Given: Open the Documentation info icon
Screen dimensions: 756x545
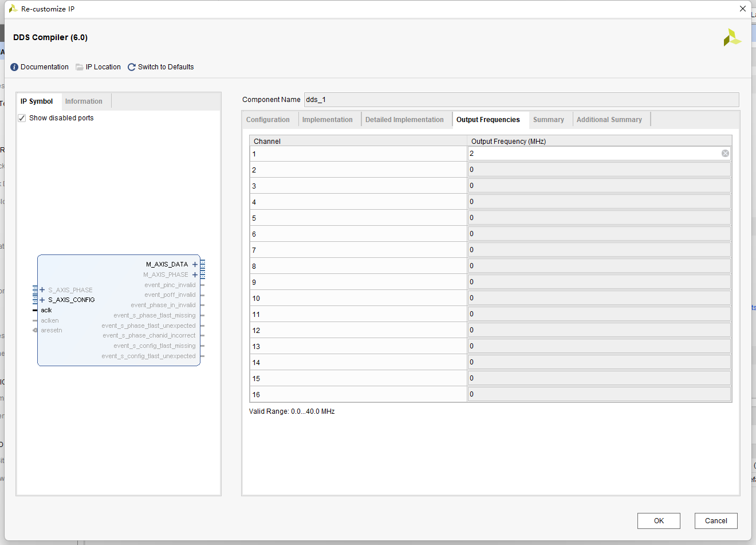Looking at the screenshot, I should [14, 67].
